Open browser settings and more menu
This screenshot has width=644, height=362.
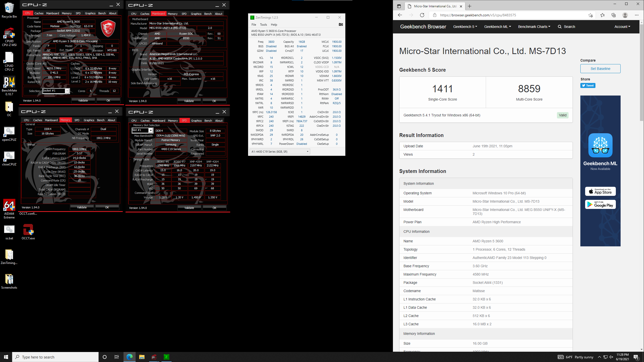point(637,15)
